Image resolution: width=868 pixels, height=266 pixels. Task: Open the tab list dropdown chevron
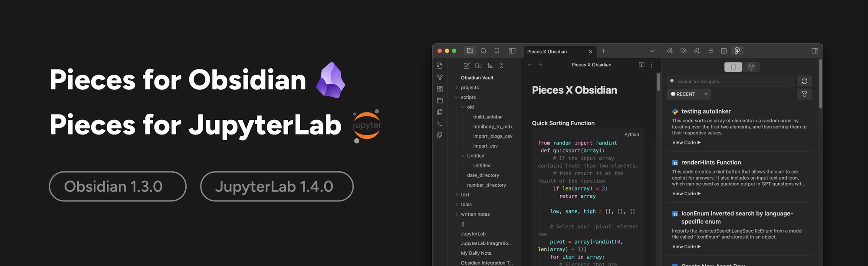coord(652,51)
